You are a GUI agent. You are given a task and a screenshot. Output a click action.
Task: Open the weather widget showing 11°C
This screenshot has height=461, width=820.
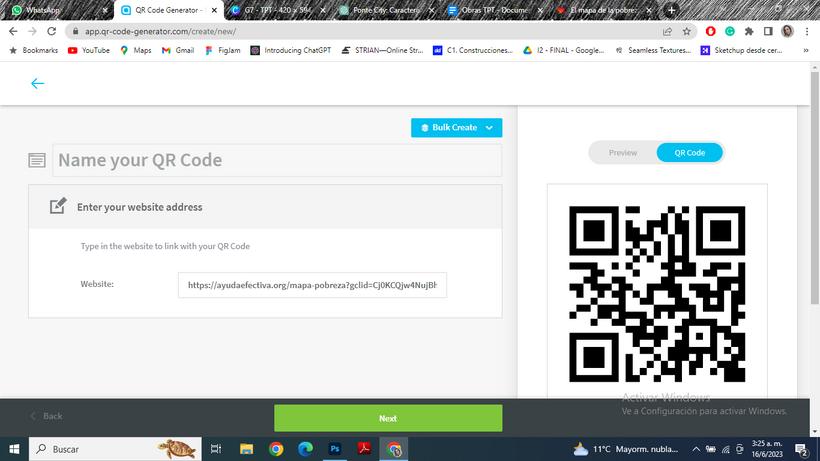click(x=625, y=449)
